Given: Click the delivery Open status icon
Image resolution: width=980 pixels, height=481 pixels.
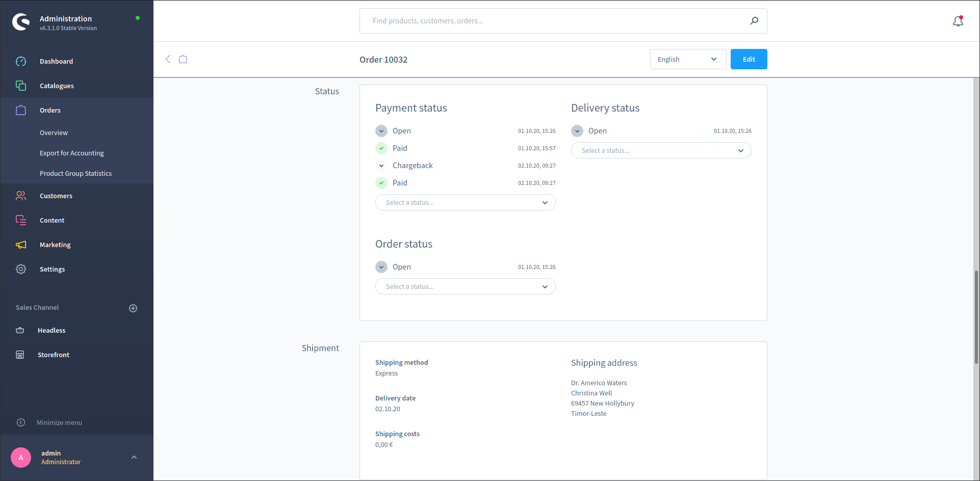Looking at the screenshot, I should (x=577, y=131).
